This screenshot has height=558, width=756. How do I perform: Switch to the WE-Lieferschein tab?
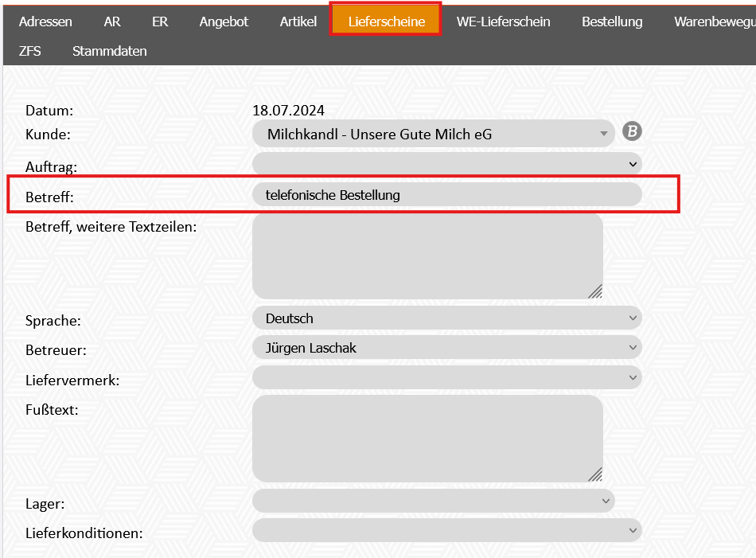pyautogui.click(x=503, y=21)
